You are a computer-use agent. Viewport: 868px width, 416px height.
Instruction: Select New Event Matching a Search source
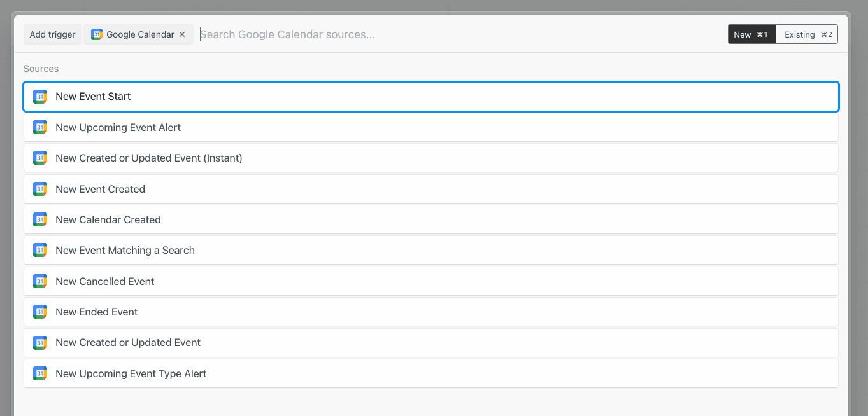431,250
